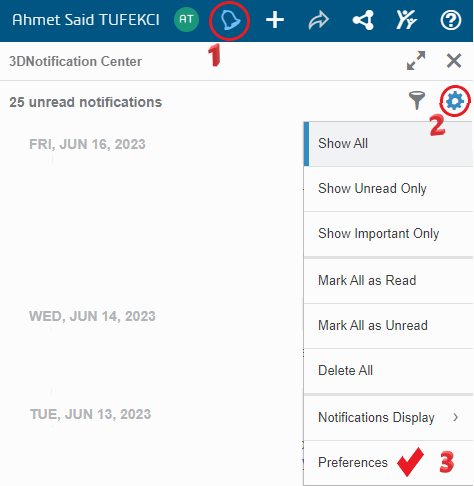Expand the Notifications Display submenu
Screen dimensions: 474x486
coord(388,418)
